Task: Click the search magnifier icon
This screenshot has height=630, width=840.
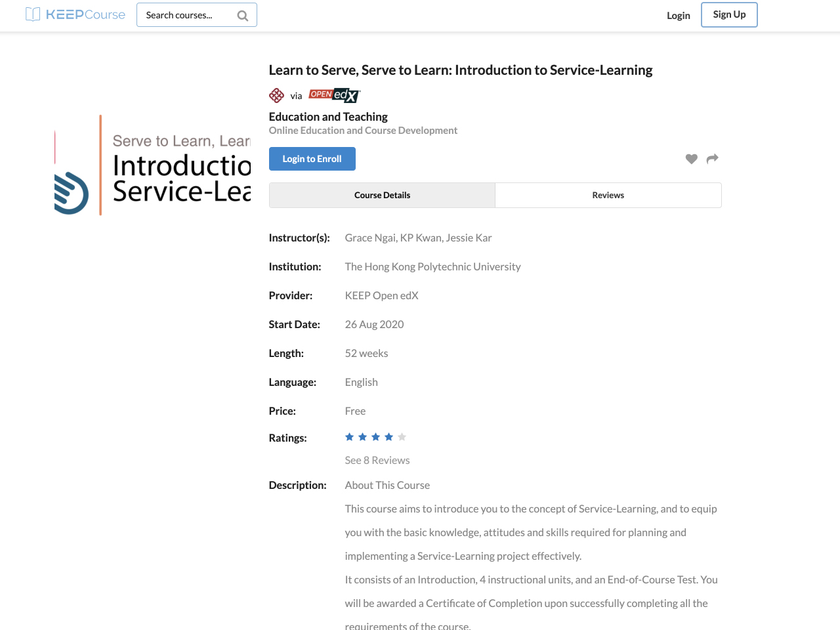Action: 243,16
